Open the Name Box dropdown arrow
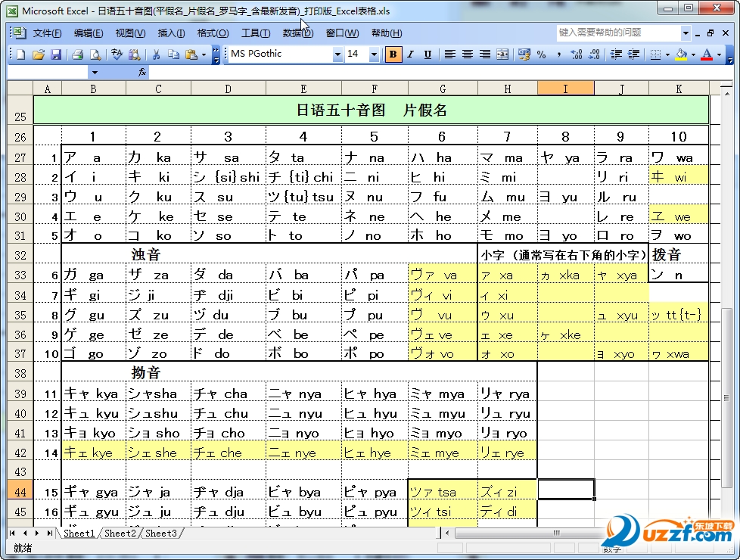Screen dimensions: 740x560 pyautogui.click(x=95, y=72)
